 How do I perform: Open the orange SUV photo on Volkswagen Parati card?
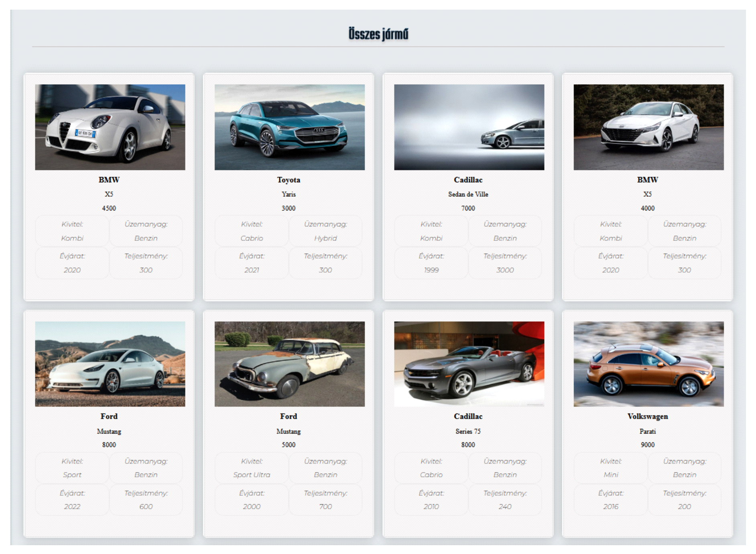648,364
